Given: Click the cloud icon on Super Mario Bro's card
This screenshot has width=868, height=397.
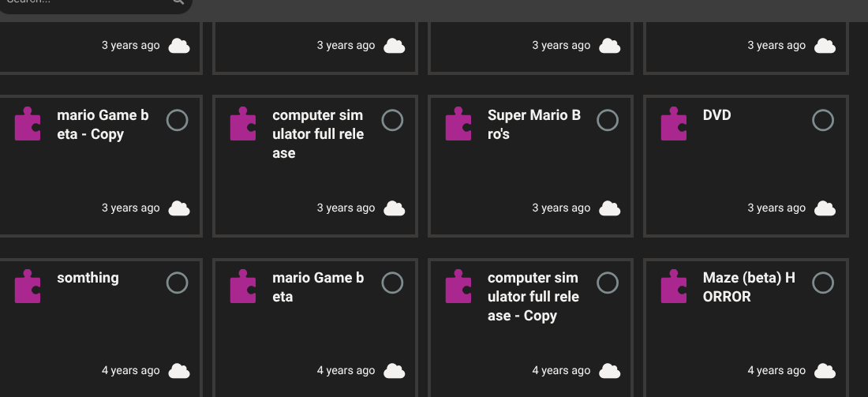Looking at the screenshot, I should pos(609,208).
